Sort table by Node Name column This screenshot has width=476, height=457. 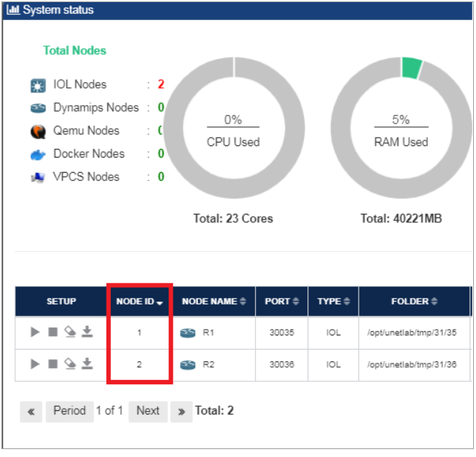tap(214, 302)
